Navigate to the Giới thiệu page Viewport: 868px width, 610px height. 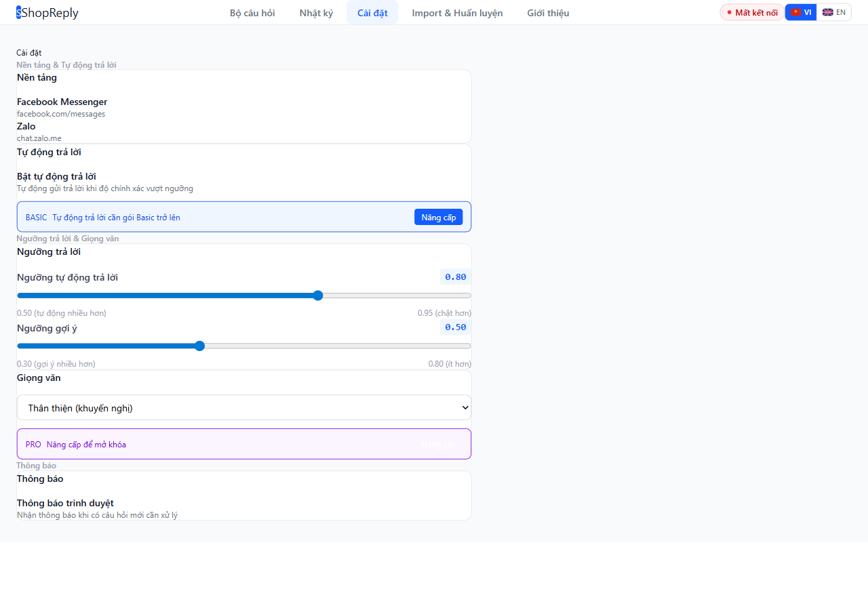(x=548, y=12)
